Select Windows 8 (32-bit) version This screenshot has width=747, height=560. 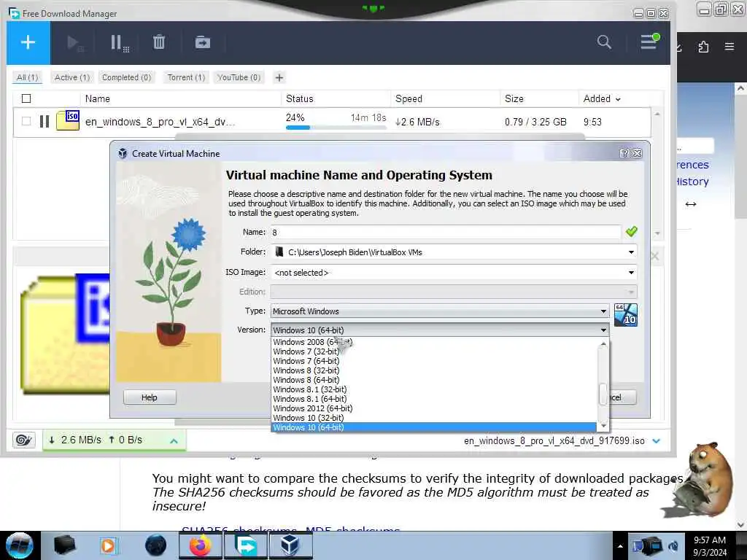pos(306,370)
